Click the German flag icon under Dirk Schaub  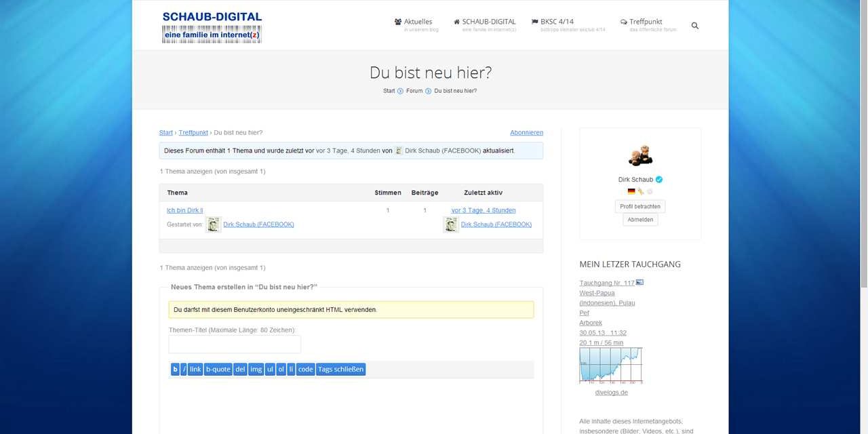[631, 191]
